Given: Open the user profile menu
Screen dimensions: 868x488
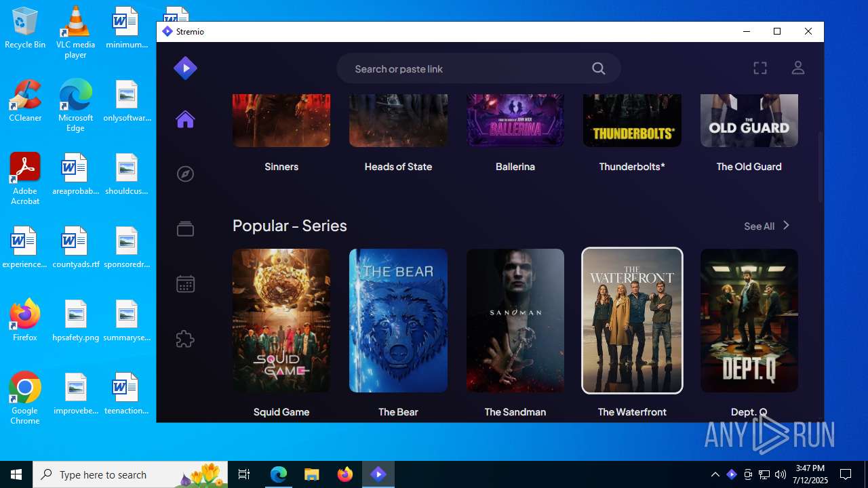Looking at the screenshot, I should pyautogui.click(x=798, y=68).
